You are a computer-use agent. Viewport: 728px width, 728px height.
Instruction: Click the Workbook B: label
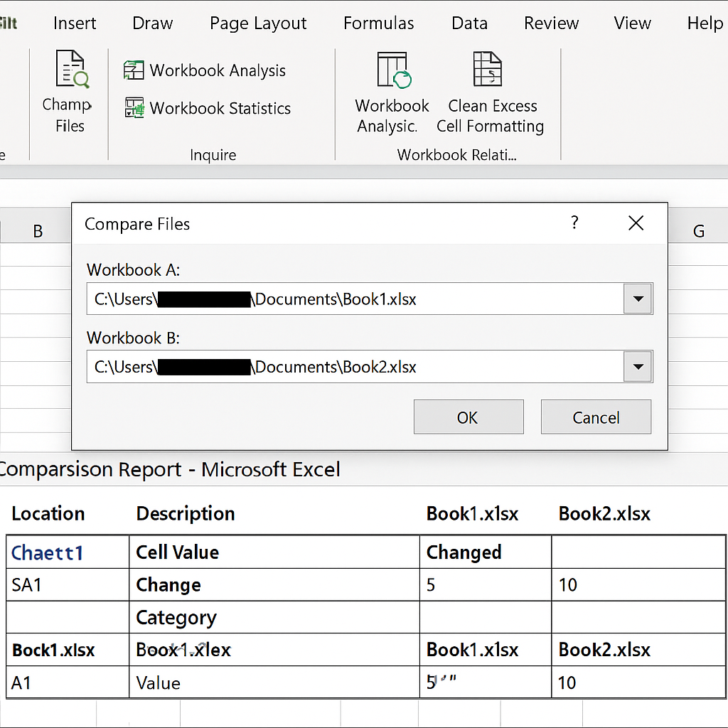pyautogui.click(x=133, y=338)
